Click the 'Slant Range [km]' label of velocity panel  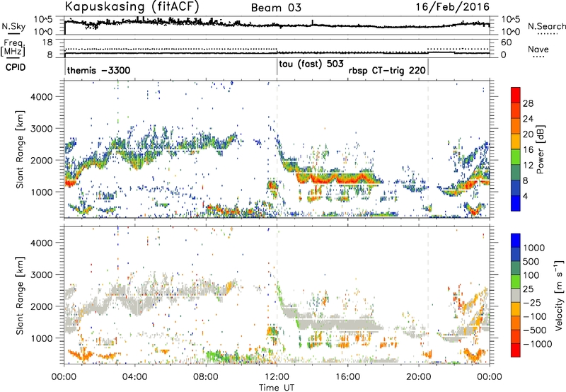click(20, 295)
